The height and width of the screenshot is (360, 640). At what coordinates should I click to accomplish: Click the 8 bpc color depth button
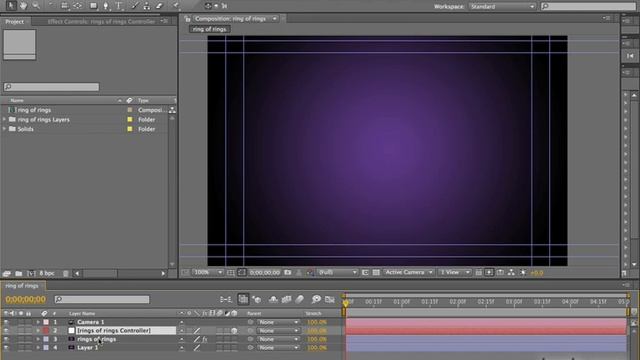[x=47, y=273]
